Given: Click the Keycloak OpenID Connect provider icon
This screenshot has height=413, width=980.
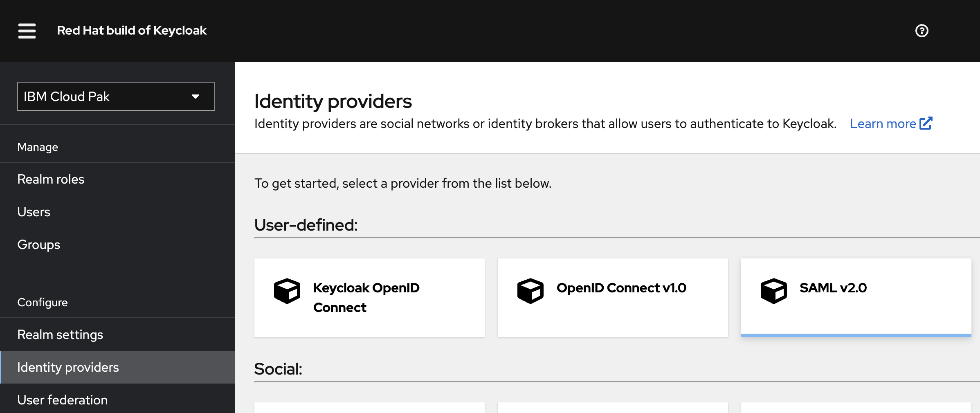Looking at the screenshot, I should click(287, 291).
